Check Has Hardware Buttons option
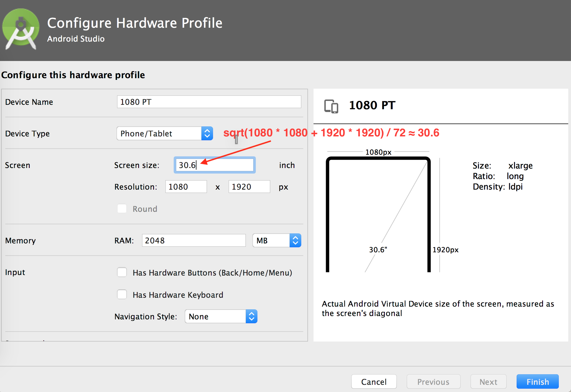The width and height of the screenshot is (571, 392). coord(122,272)
